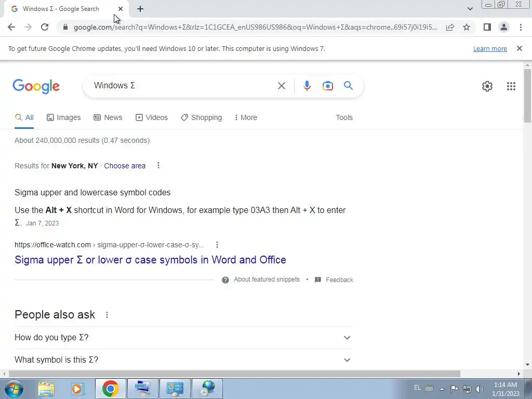Open the Windows Start menu

(14, 389)
